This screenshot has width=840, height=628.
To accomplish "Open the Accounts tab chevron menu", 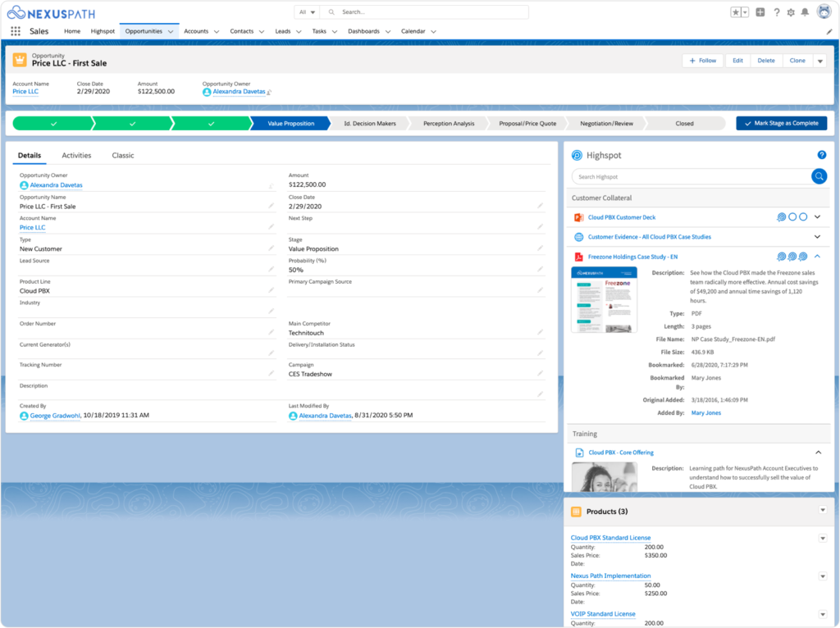I will (x=217, y=32).
